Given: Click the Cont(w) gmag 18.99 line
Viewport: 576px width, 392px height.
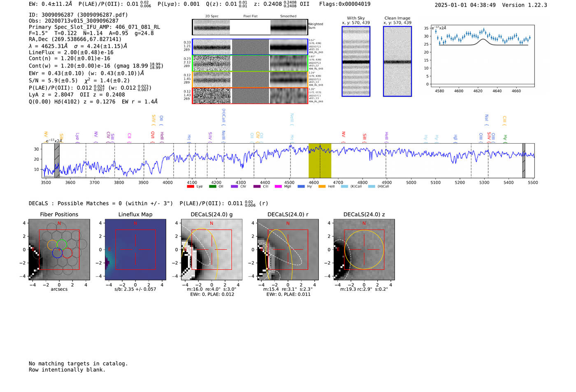Looking at the screenshot, I should (96, 66).
